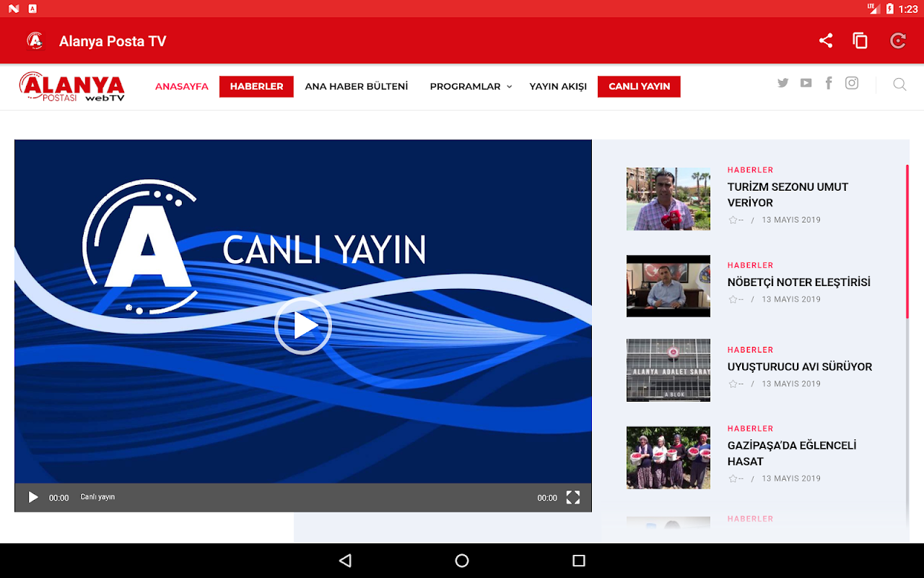Go to the ANASAYFA menu item
924x578 pixels.
coord(182,87)
